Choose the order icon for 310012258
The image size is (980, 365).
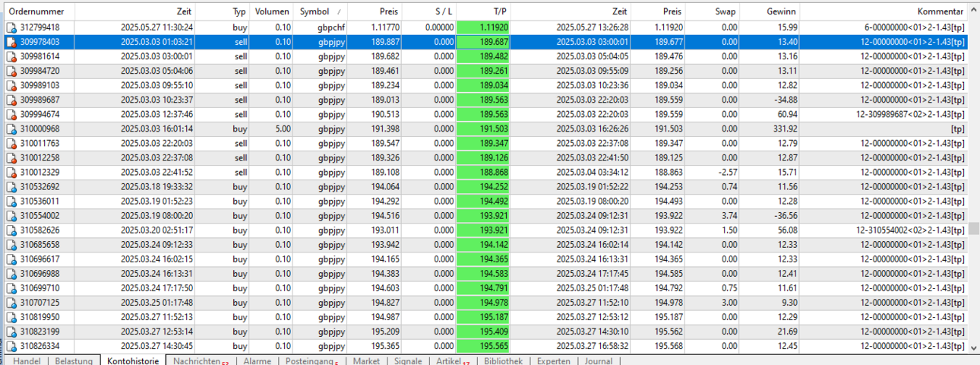(x=11, y=157)
